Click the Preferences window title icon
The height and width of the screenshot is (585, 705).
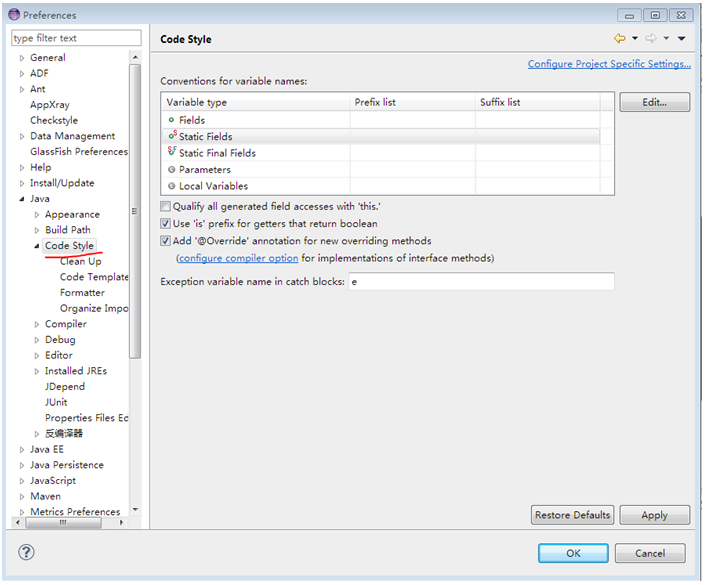pyautogui.click(x=14, y=14)
